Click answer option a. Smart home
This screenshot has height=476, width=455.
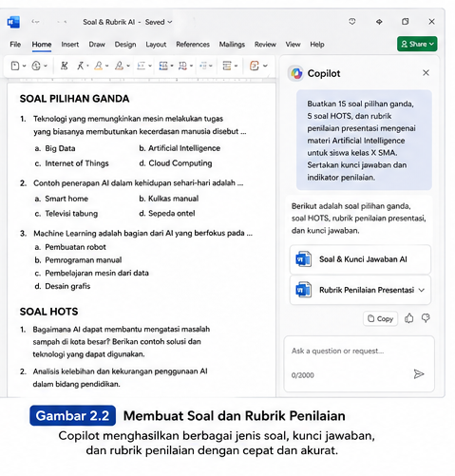62,199
